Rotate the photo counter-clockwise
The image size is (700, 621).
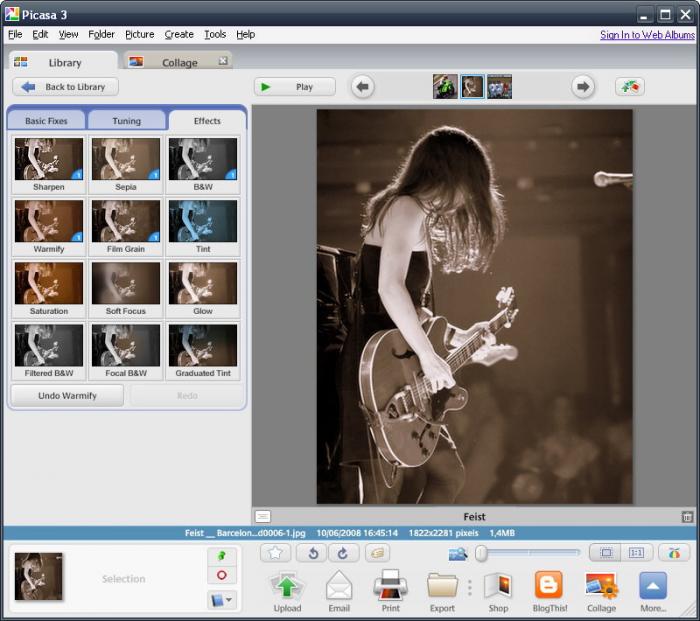point(312,553)
